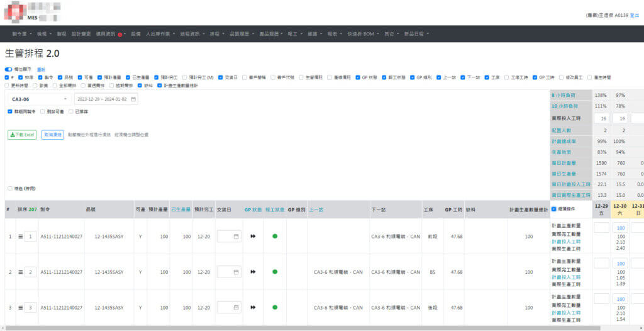Uncheck the 群組同製令 checkbox
This screenshot has width=644, height=331.
[10, 111]
